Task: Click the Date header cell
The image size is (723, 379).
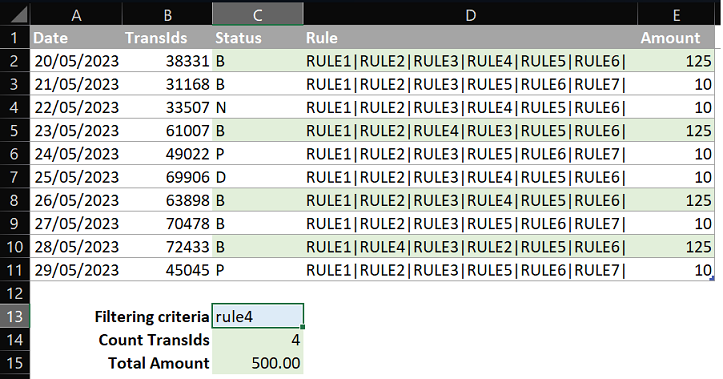Action: coord(76,37)
